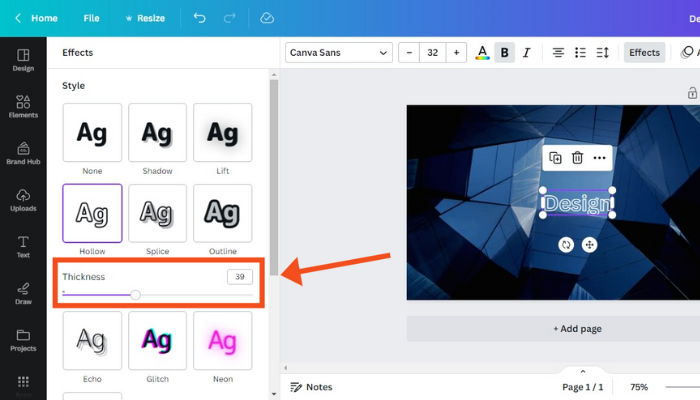Click the effects panel scrollbar up arrow
Screen dimensions: 700x400
[274, 75]
